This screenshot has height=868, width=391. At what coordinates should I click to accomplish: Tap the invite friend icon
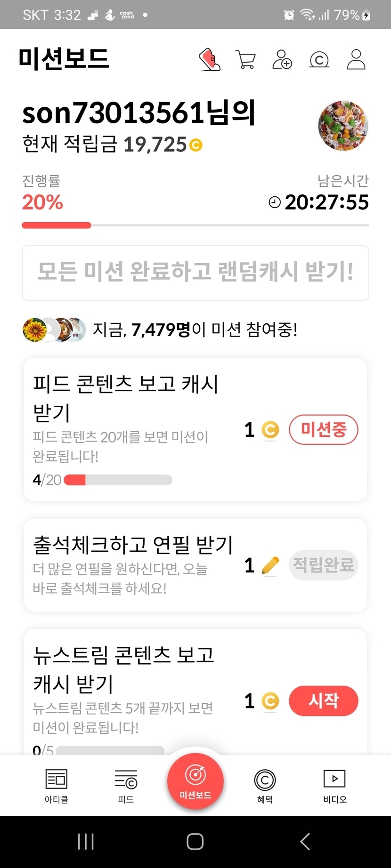[x=282, y=60]
